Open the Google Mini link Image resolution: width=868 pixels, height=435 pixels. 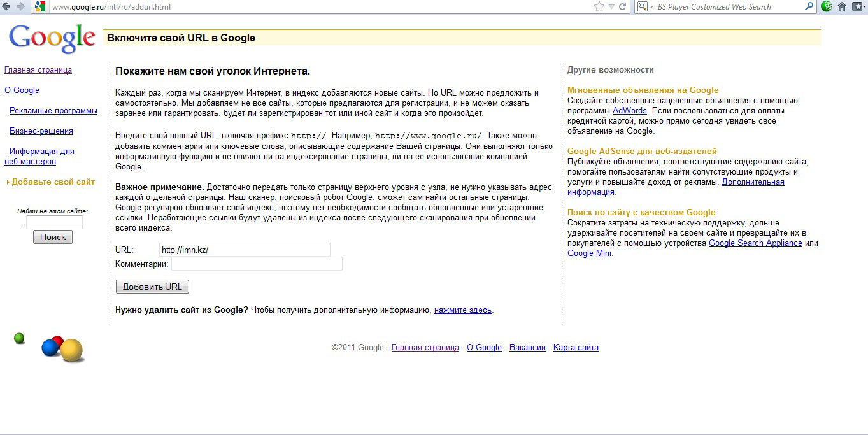(x=590, y=253)
